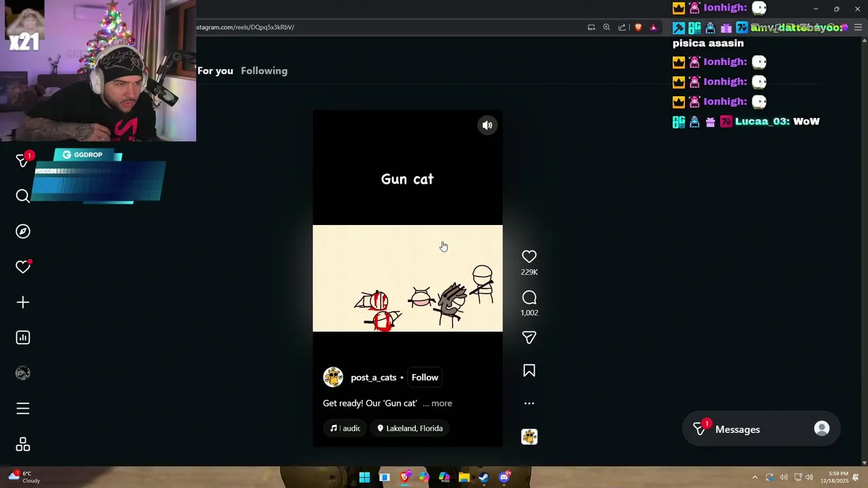The height and width of the screenshot is (488, 868).
Task: Open weather widget showing 6°C Cloudy
Action: tap(24, 477)
